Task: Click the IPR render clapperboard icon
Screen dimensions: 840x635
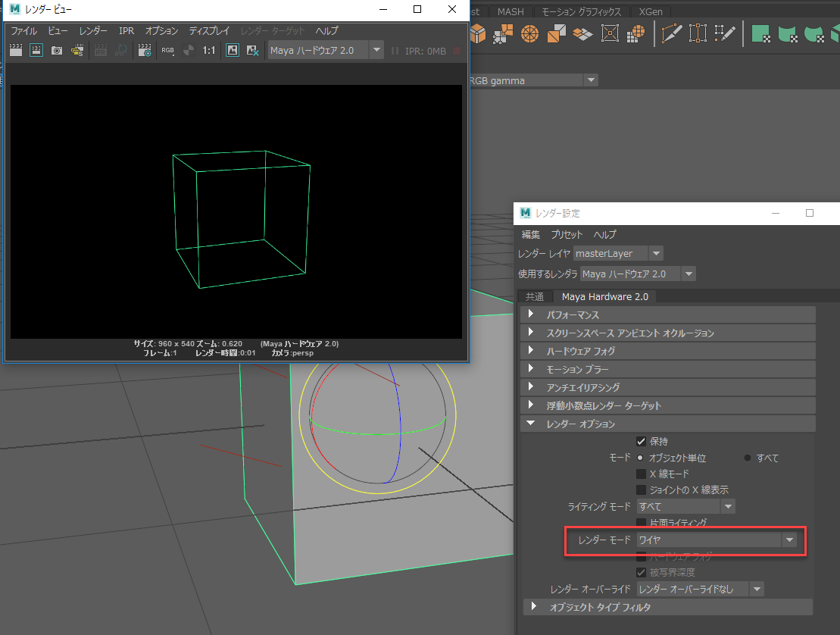Action: pos(101,50)
